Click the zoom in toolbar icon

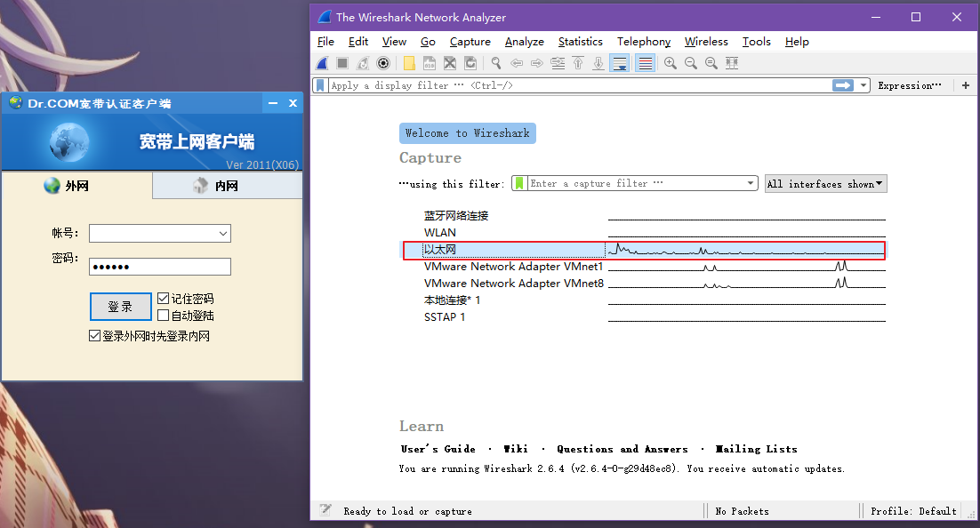click(671, 63)
